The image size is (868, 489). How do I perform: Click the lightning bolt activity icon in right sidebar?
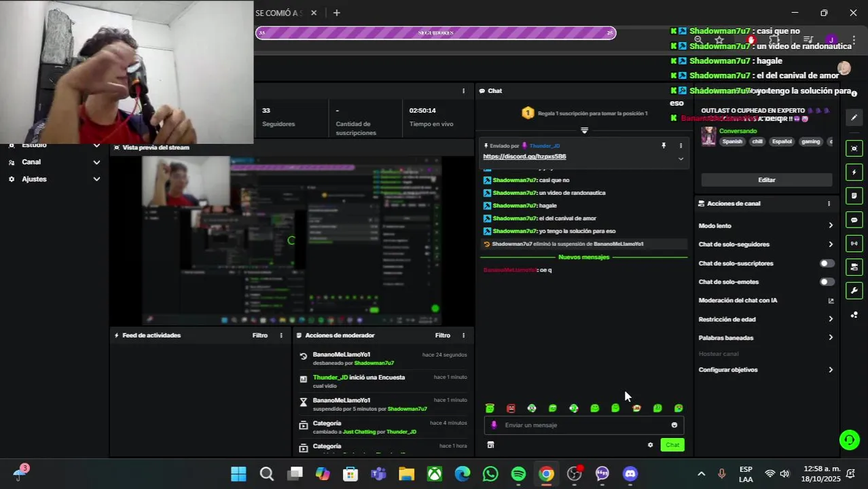click(854, 172)
